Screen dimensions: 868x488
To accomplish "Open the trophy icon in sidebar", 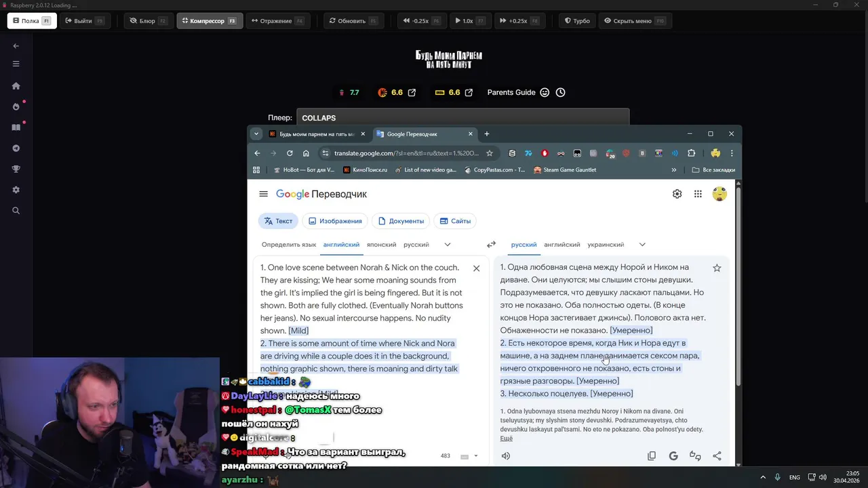I will [x=16, y=169].
